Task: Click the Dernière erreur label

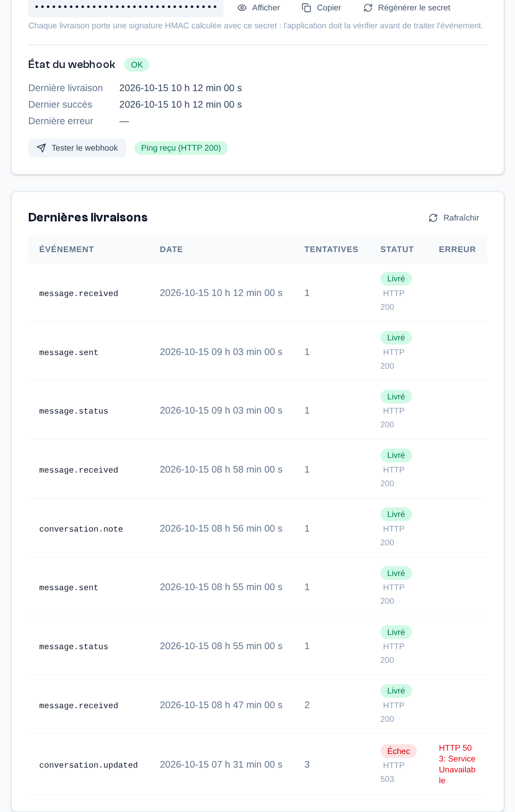Action: pyautogui.click(x=61, y=121)
